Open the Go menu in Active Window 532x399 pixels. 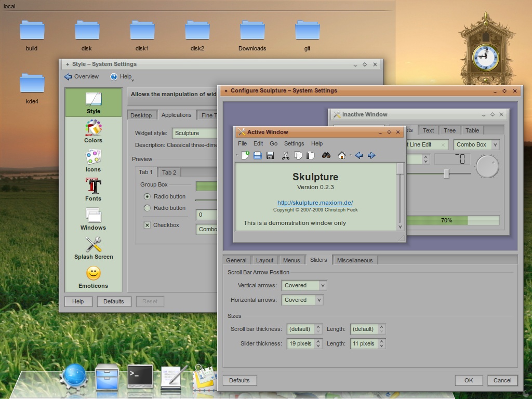point(273,143)
